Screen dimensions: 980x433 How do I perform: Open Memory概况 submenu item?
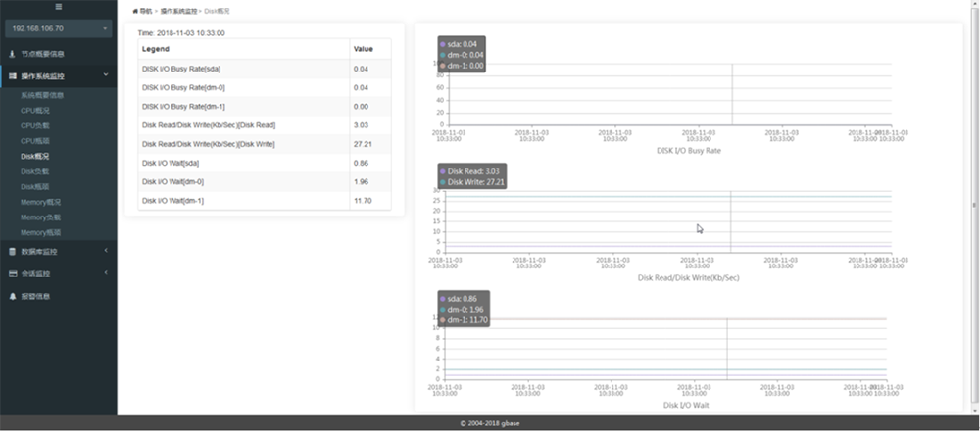(x=40, y=203)
